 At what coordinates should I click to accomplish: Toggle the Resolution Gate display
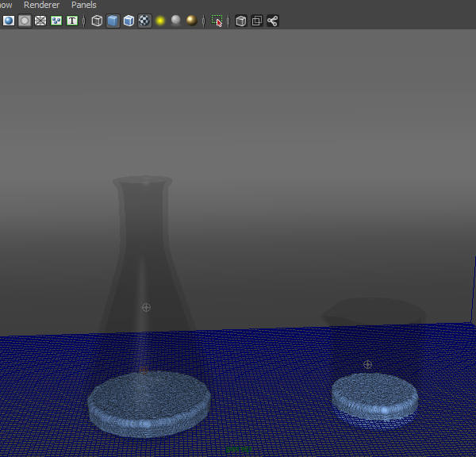click(x=25, y=21)
